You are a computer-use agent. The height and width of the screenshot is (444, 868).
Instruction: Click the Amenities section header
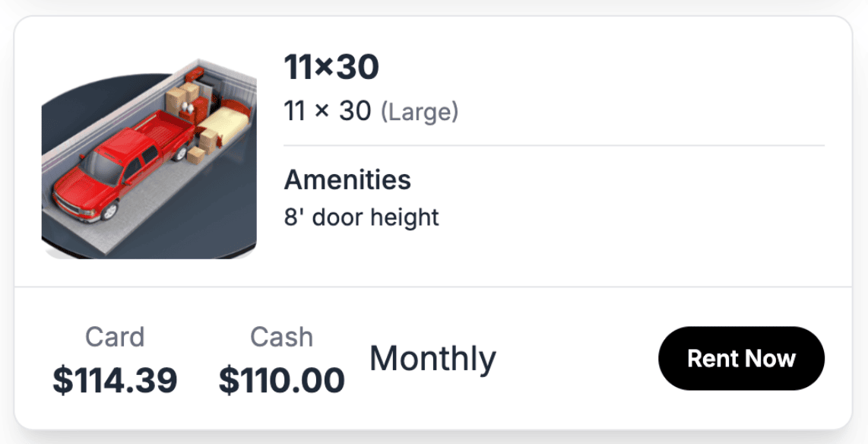347,180
